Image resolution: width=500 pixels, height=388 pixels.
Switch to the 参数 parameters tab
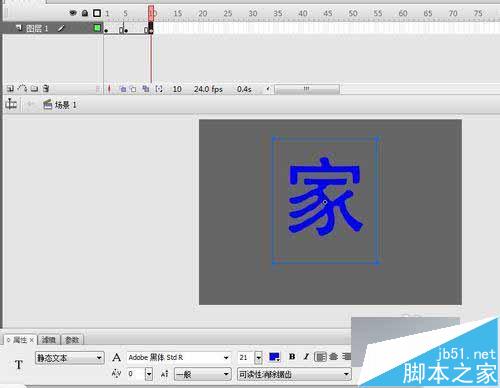72,340
